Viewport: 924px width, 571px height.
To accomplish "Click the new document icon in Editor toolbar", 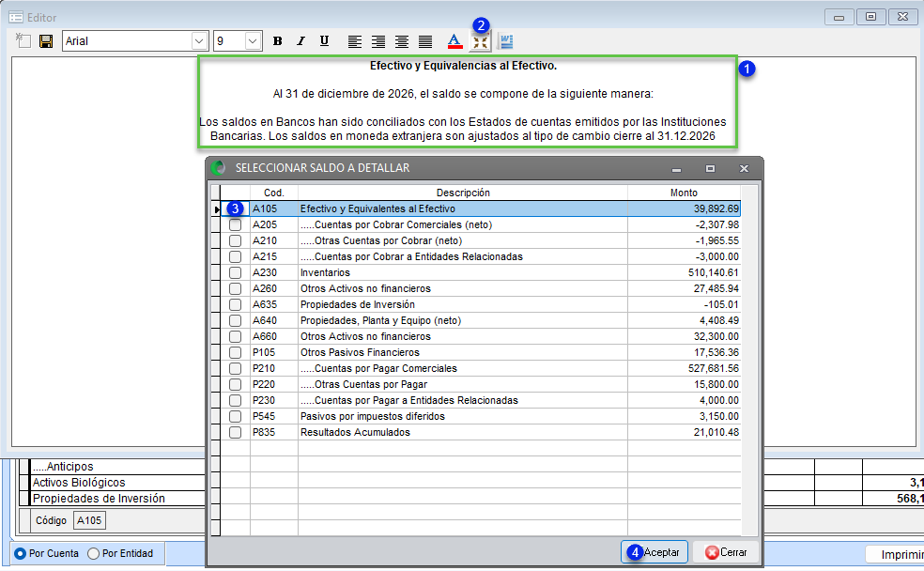I will coord(23,40).
